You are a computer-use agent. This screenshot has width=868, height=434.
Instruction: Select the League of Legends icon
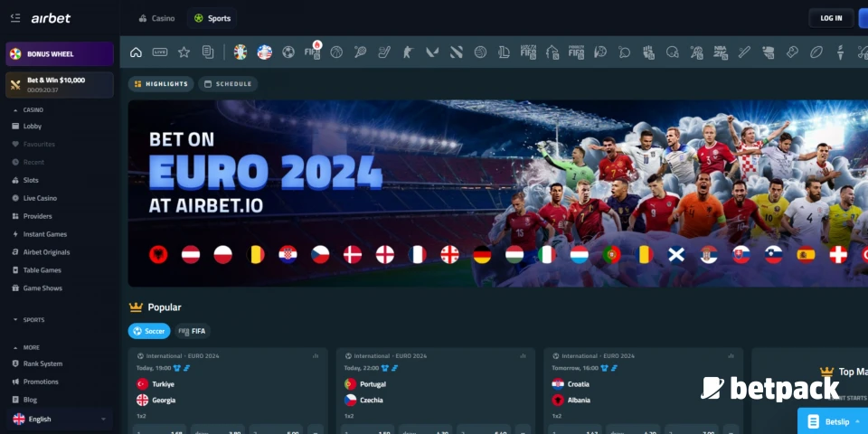click(x=504, y=52)
